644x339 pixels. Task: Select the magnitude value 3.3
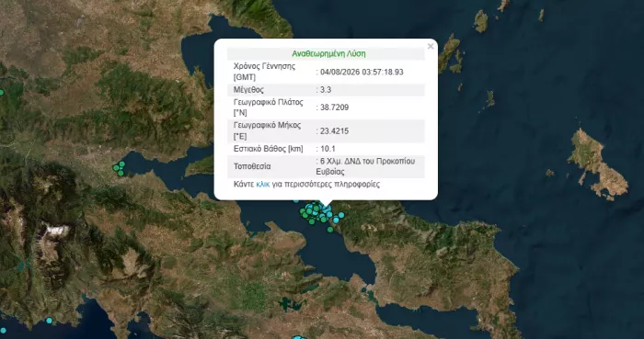click(326, 90)
